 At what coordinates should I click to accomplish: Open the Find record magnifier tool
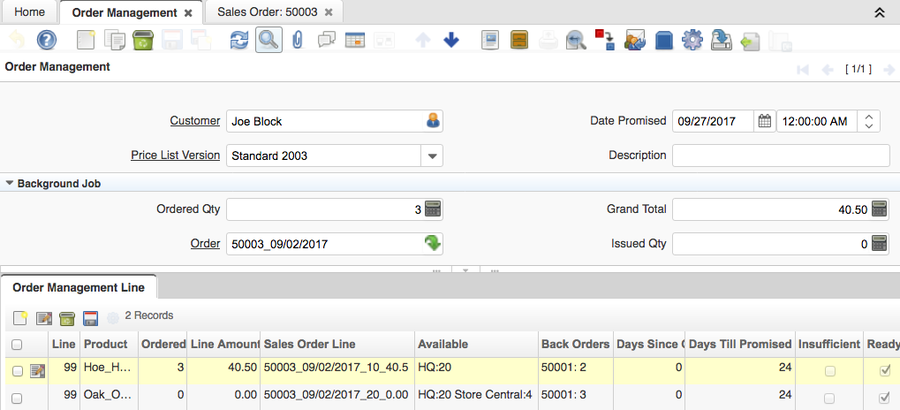(x=268, y=40)
